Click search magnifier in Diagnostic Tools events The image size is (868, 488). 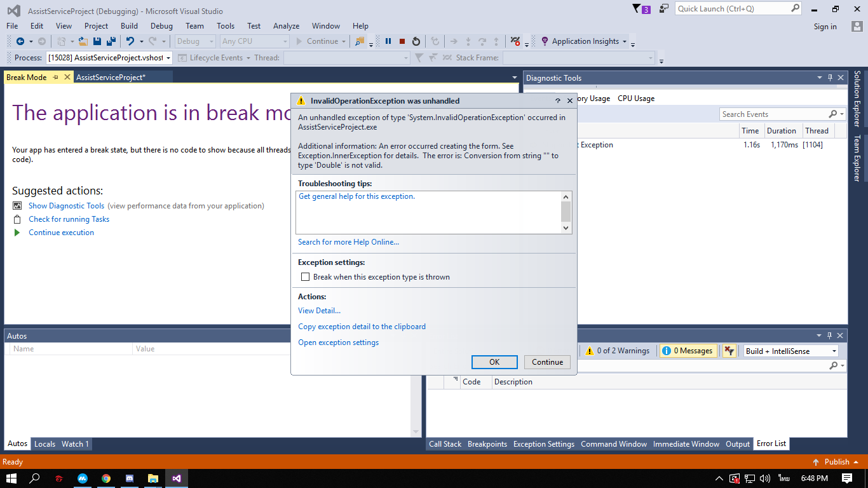(833, 114)
